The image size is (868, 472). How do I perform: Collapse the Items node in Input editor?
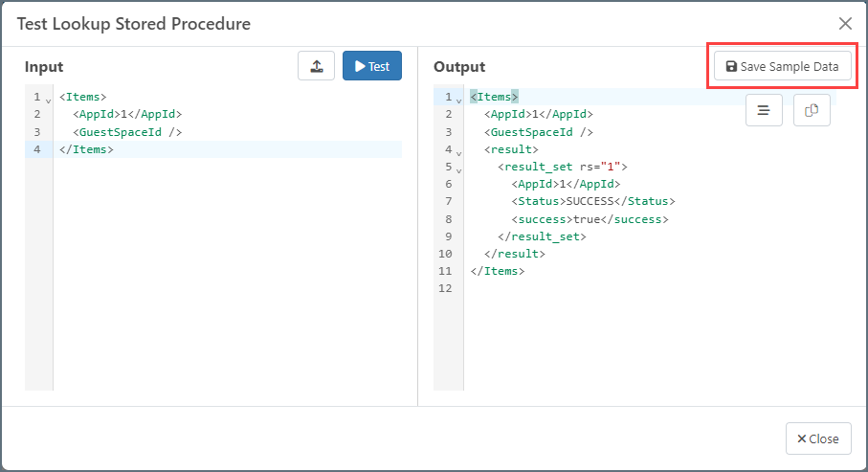tap(48, 100)
